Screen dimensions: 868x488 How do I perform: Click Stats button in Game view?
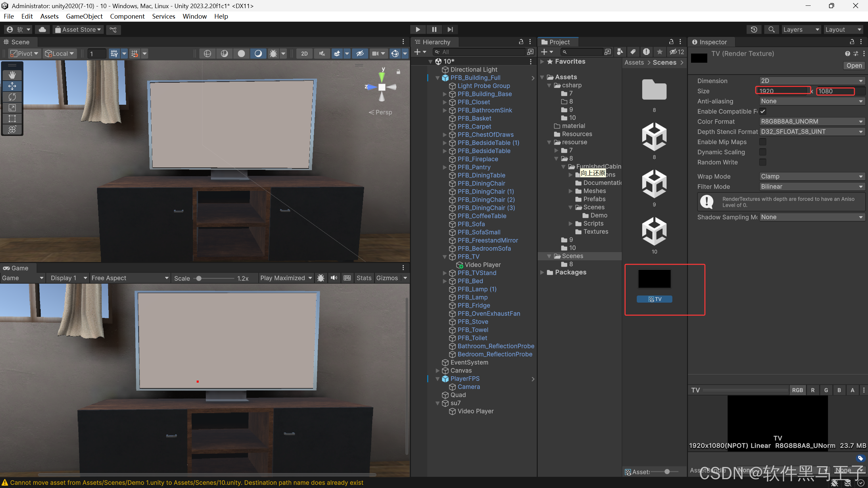364,278
